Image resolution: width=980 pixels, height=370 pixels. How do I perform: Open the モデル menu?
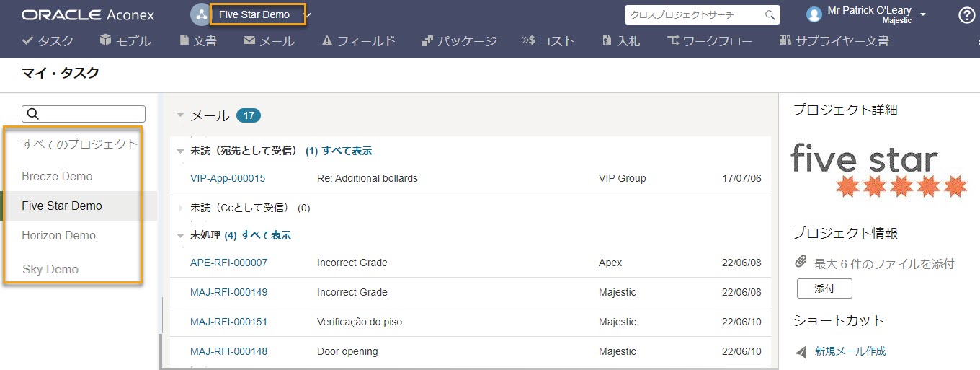tap(125, 41)
